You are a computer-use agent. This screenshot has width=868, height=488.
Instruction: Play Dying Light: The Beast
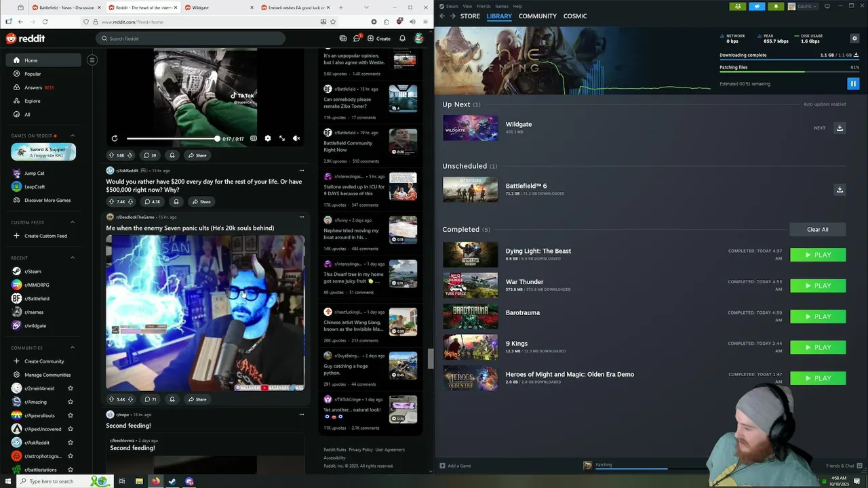click(x=818, y=255)
